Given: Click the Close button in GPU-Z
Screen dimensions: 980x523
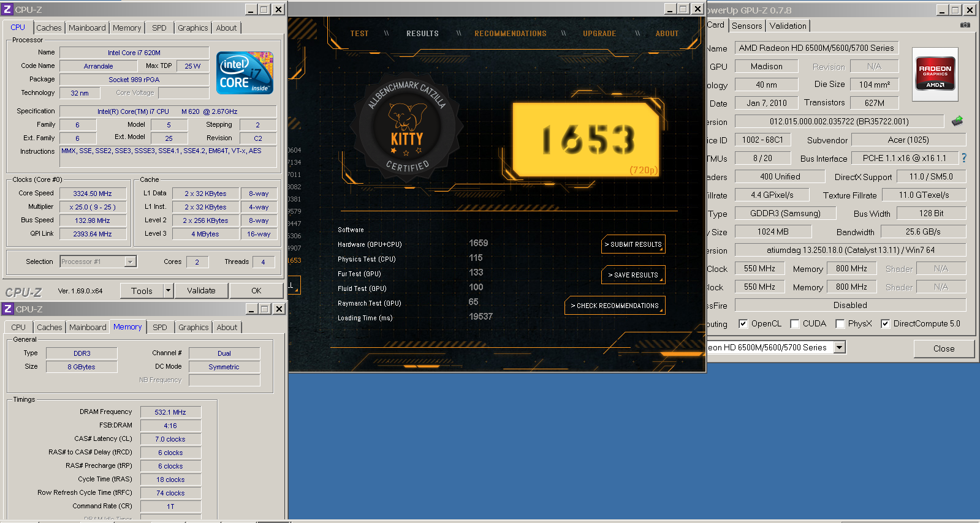Looking at the screenshot, I should [x=944, y=348].
